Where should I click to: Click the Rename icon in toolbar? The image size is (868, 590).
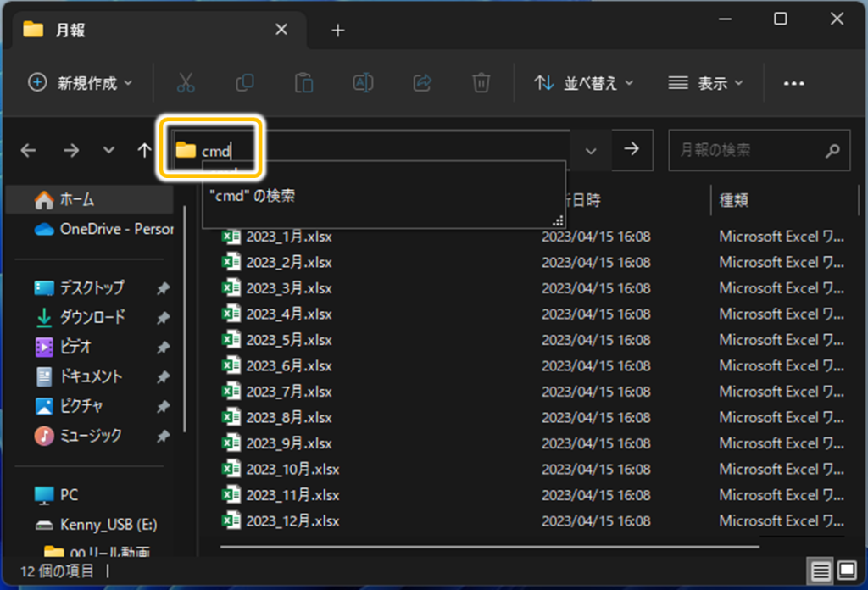pyautogui.click(x=363, y=82)
